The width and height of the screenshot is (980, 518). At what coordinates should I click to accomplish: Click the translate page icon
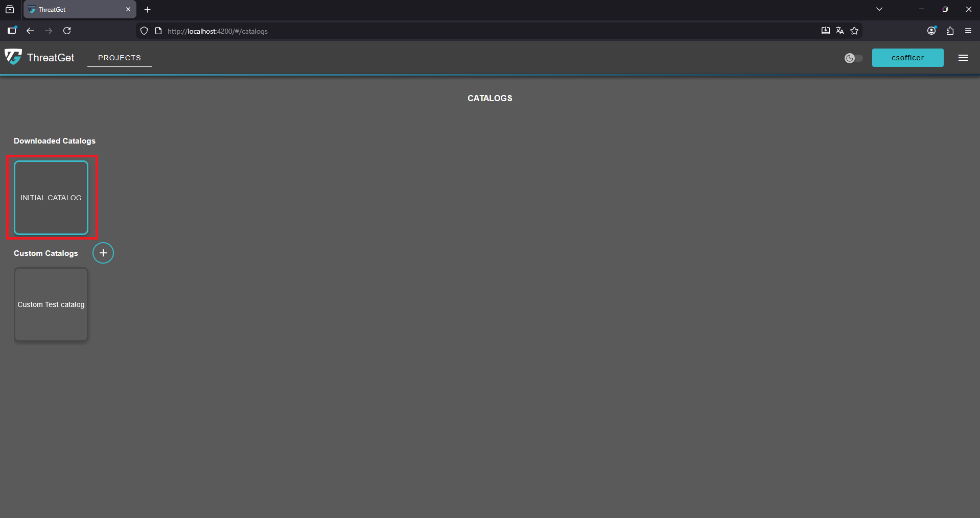pyautogui.click(x=840, y=31)
